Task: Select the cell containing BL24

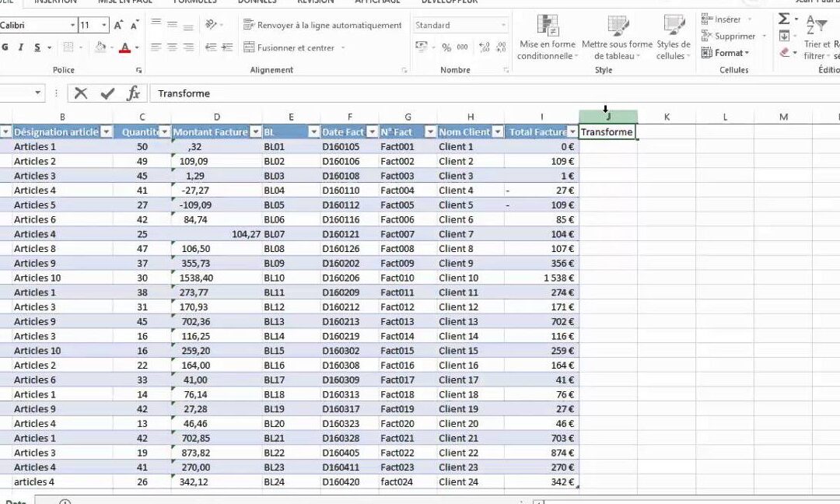Action: (x=291, y=482)
